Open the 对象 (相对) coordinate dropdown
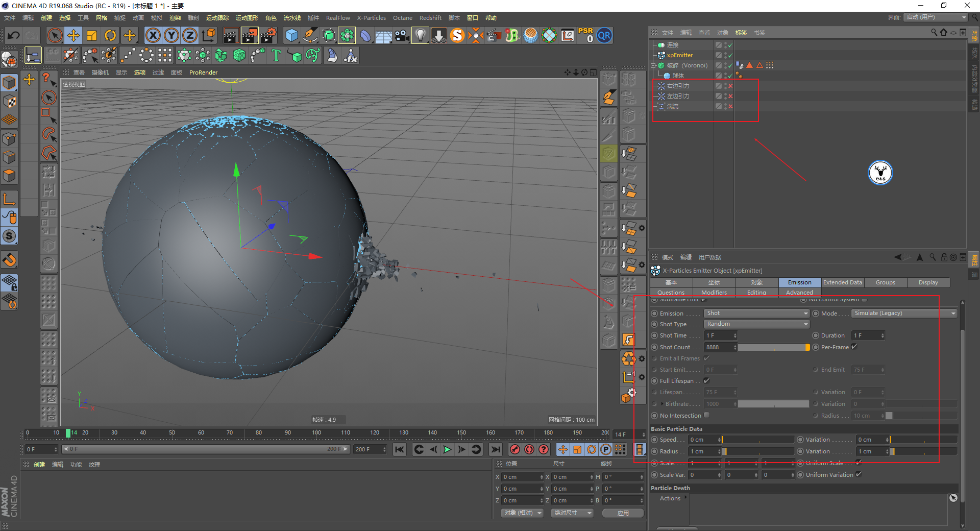 [522, 513]
